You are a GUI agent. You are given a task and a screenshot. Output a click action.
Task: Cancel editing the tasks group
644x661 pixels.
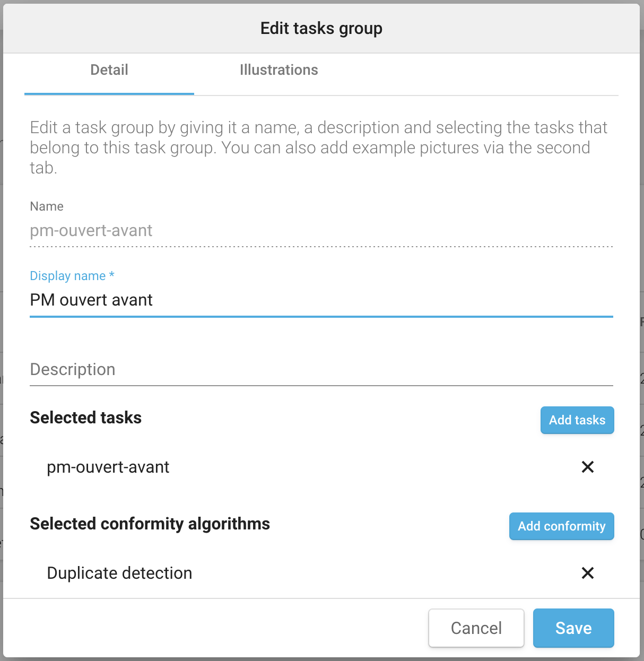(476, 628)
